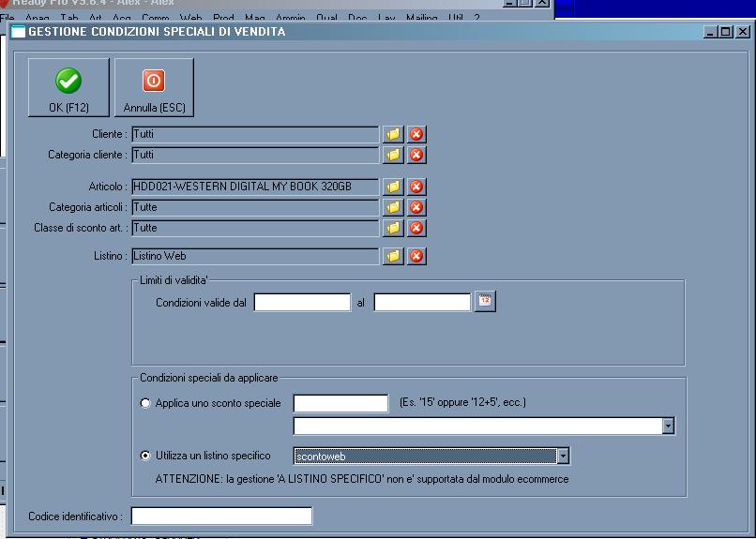756x539 pixels.
Task: Browse Categoria articoli with folder icon
Action: tap(393, 207)
